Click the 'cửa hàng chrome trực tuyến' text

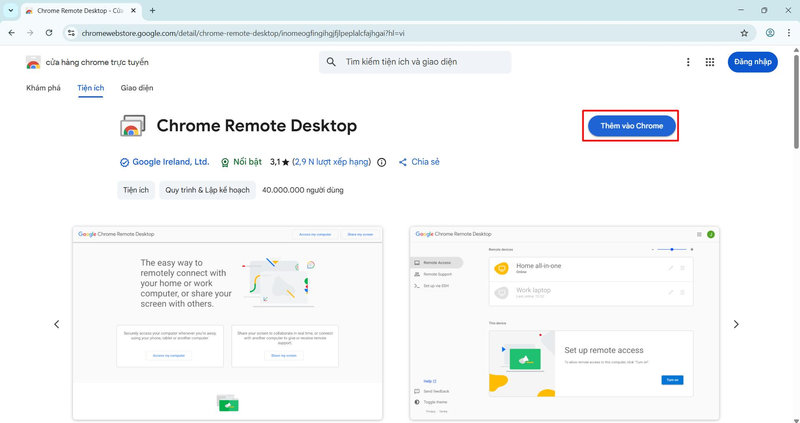click(97, 62)
